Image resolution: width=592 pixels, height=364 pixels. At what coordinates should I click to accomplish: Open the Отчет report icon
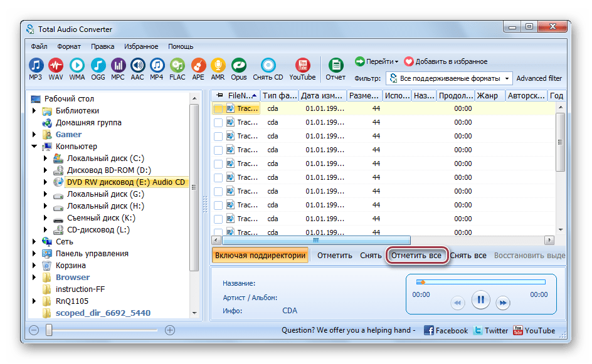coord(336,66)
